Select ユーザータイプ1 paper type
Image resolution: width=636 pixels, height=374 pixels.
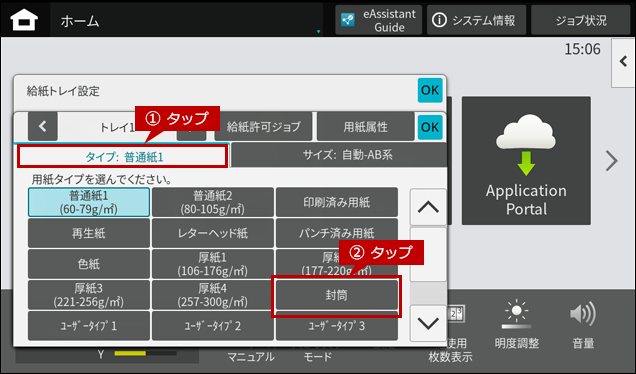89,326
